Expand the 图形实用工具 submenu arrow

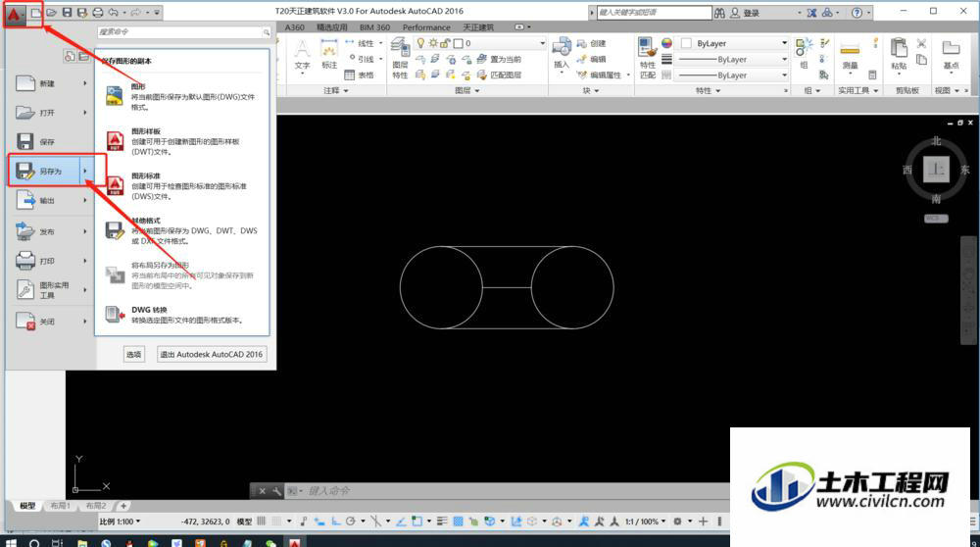85,290
